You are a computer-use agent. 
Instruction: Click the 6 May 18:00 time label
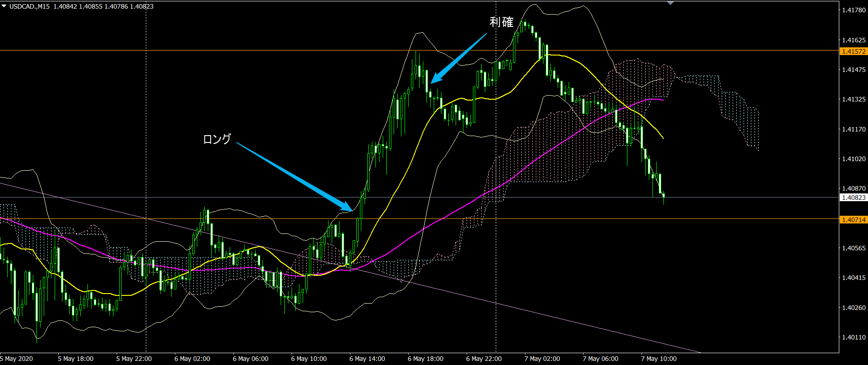(x=426, y=359)
